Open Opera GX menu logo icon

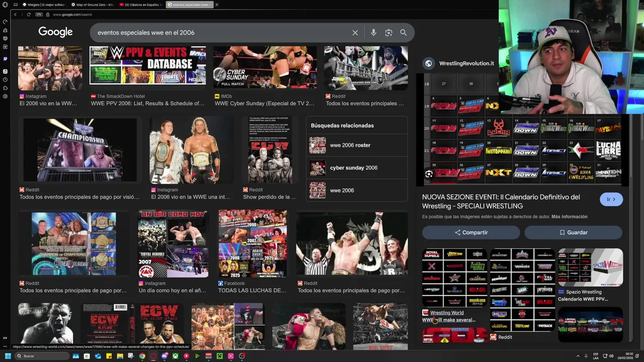pos(5,5)
